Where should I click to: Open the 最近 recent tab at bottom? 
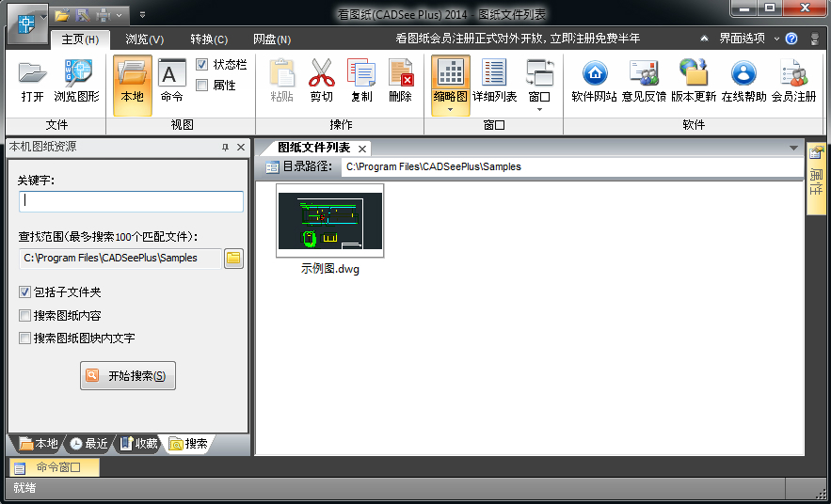tap(88, 444)
